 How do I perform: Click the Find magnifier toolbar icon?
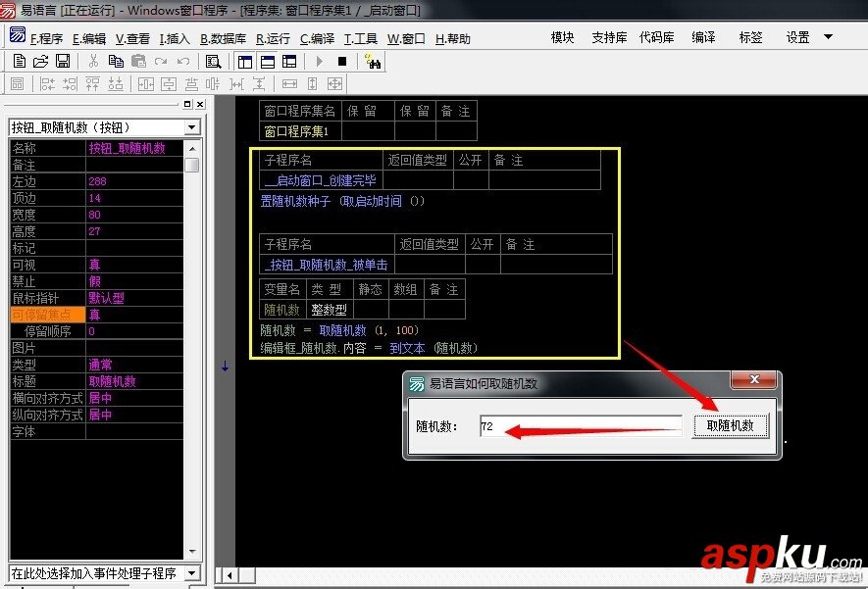[213, 62]
